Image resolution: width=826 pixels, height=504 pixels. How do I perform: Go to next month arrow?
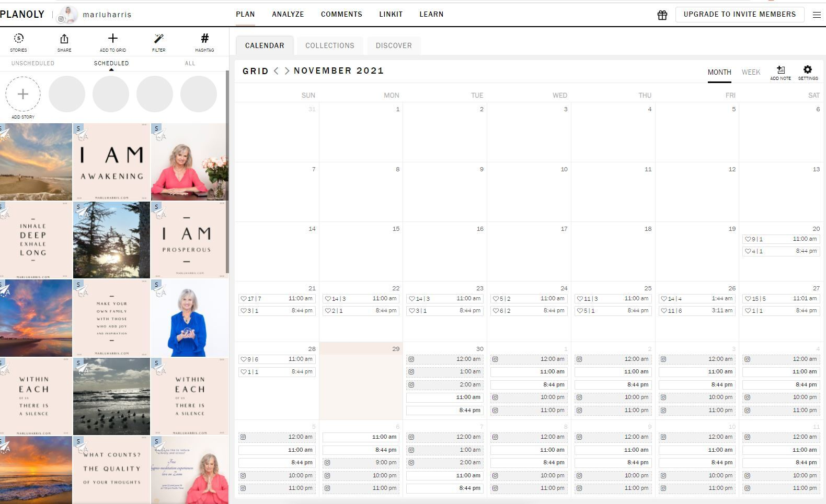(x=286, y=71)
